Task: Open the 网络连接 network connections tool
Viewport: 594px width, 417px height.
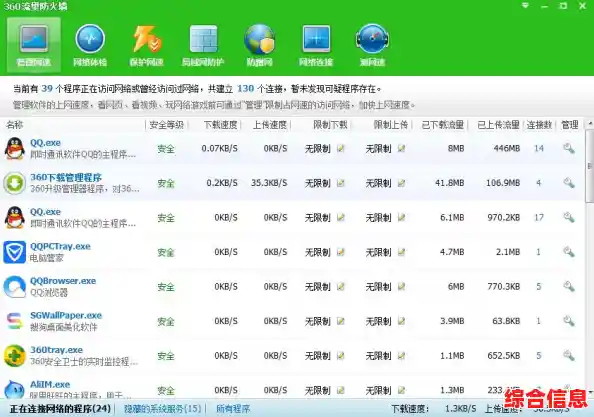Action: [x=316, y=45]
